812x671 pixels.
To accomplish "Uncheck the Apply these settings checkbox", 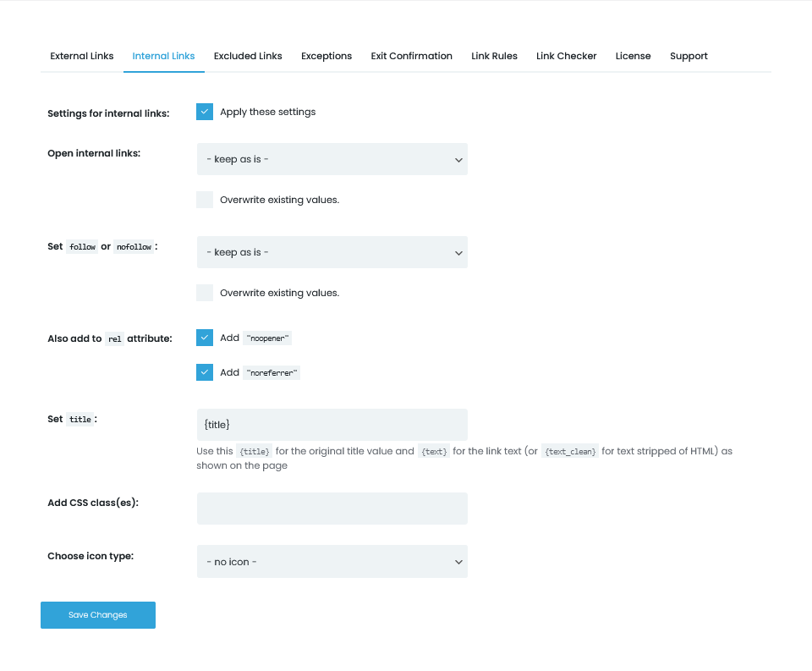I will click(x=205, y=112).
